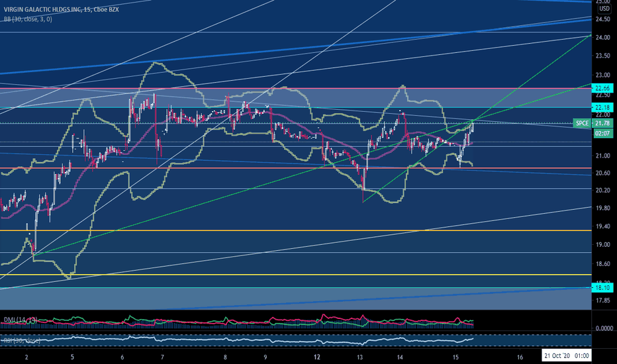Select the yellow horizontal line near 18.40
The image size is (617, 364).
(295, 275)
